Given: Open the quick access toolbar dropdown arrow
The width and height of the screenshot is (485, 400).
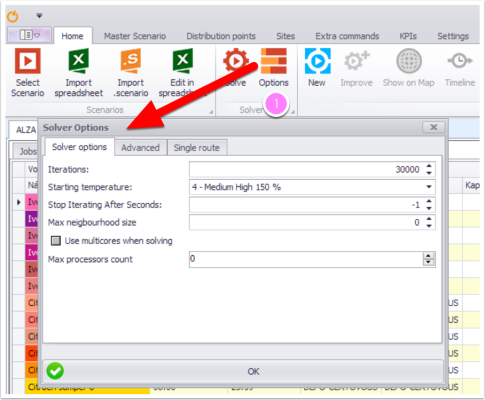Looking at the screenshot, I should click(39, 15).
